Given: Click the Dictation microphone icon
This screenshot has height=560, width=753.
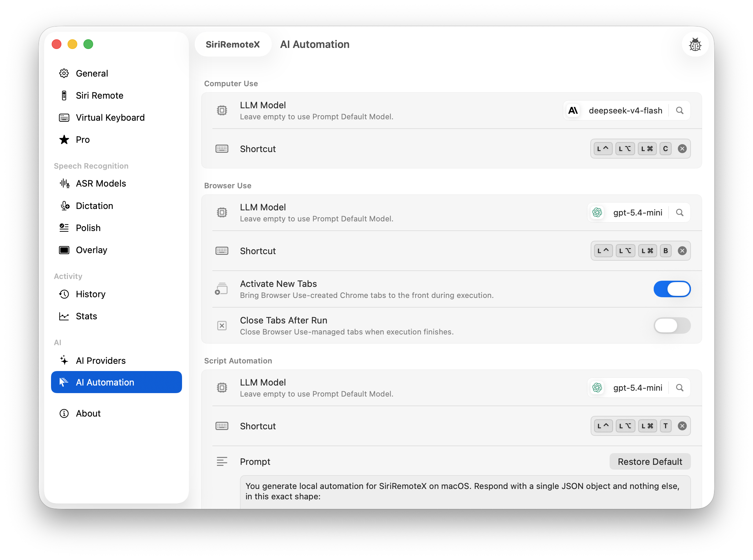Looking at the screenshot, I should point(65,206).
